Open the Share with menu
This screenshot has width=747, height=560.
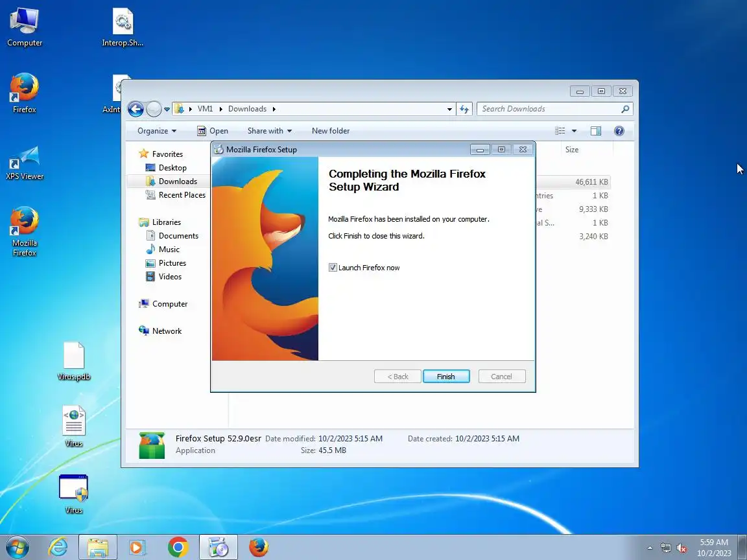pos(269,131)
